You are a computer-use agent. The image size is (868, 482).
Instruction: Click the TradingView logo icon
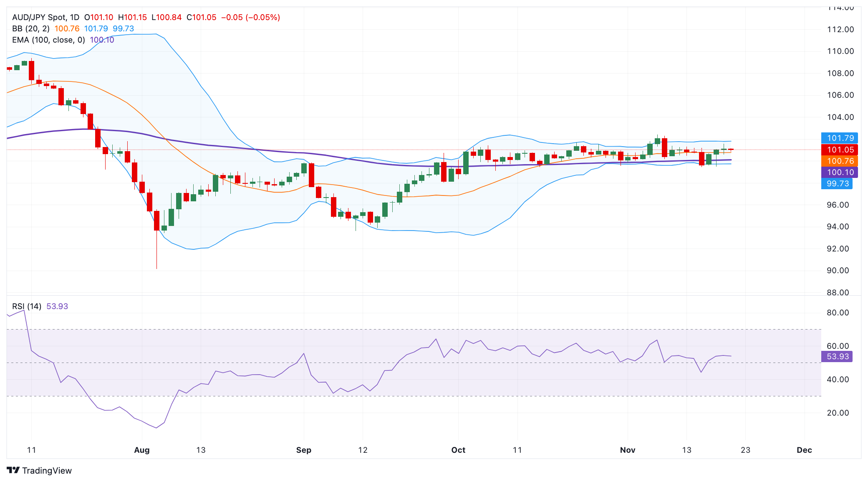[x=13, y=470]
